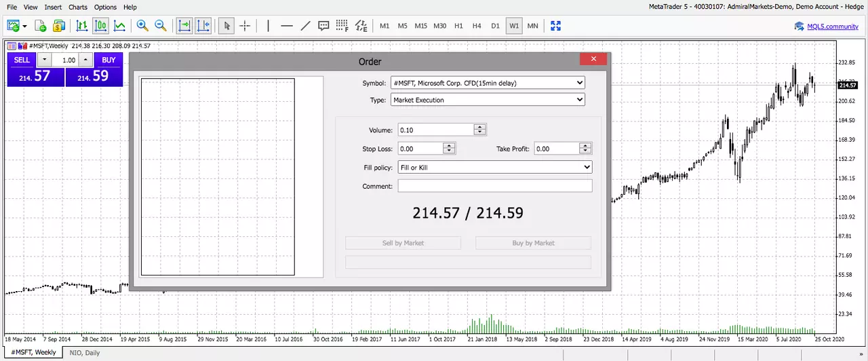The image size is (868, 361).
Task: Set timeframe to MN monthly
Action: 532,26
